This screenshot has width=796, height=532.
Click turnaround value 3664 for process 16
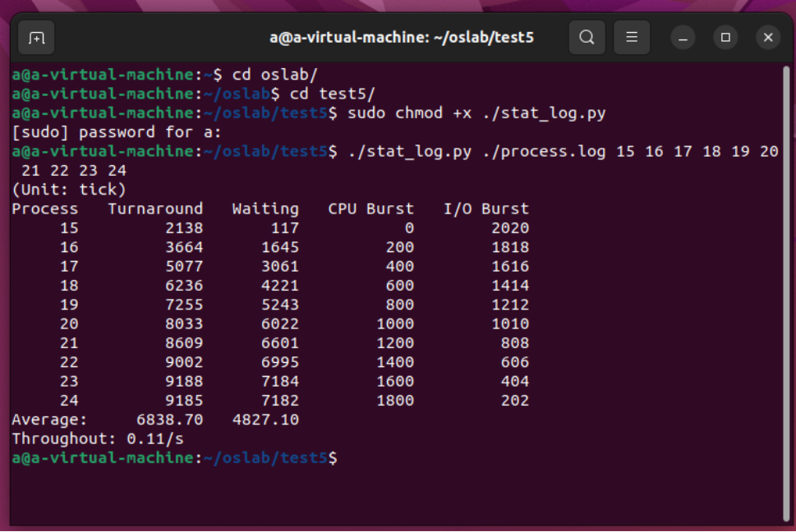pyautogui.click(x=184, y=247)
